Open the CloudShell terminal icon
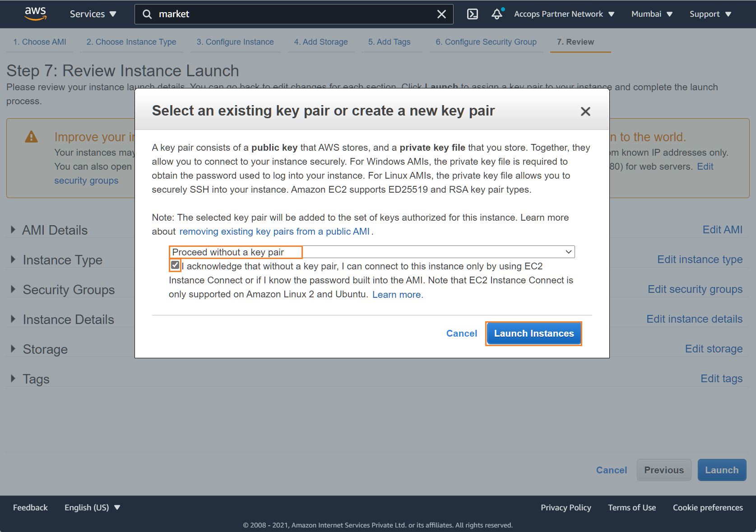The image size is (756, 532). click(x=472, y=14)
